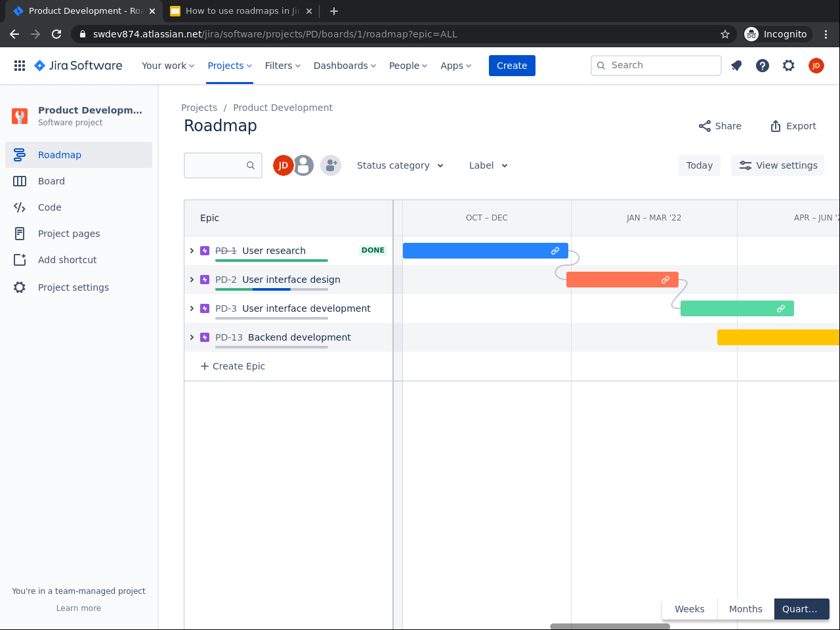This screenshot has height=630, width=840.
Task: Open the Filters menu
Action: [282, 66]
